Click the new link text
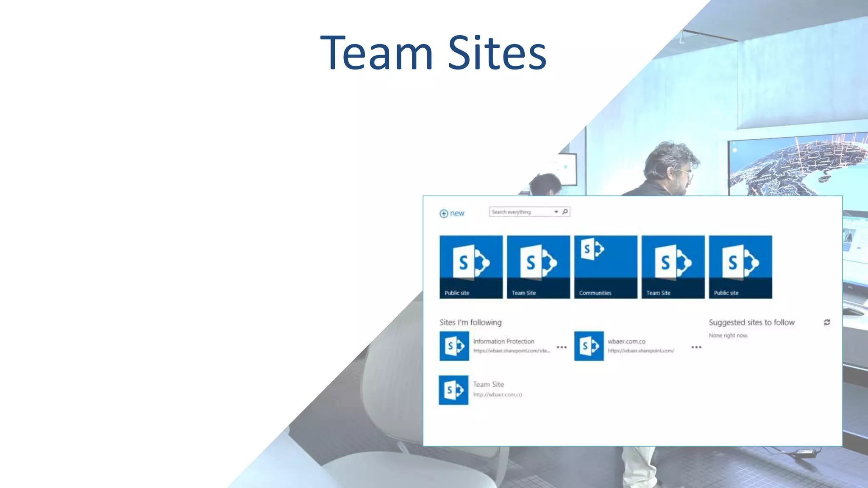The image size is (868, 488). (x=457, y=213)
